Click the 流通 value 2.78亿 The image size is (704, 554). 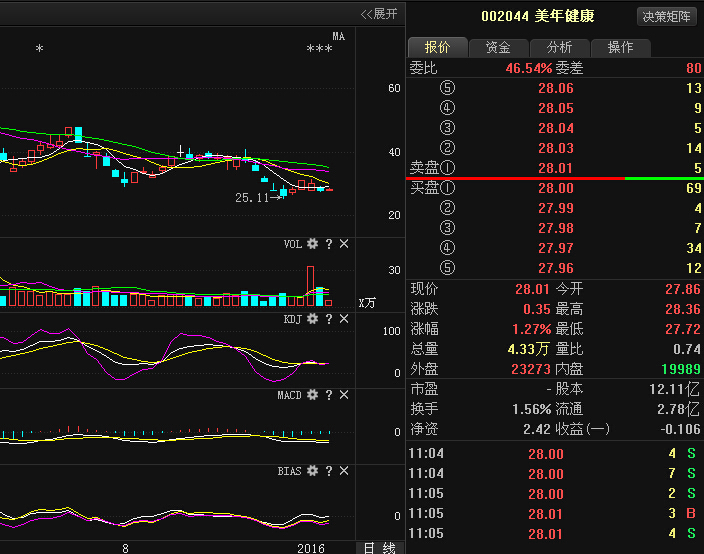(x=678, y=409)
